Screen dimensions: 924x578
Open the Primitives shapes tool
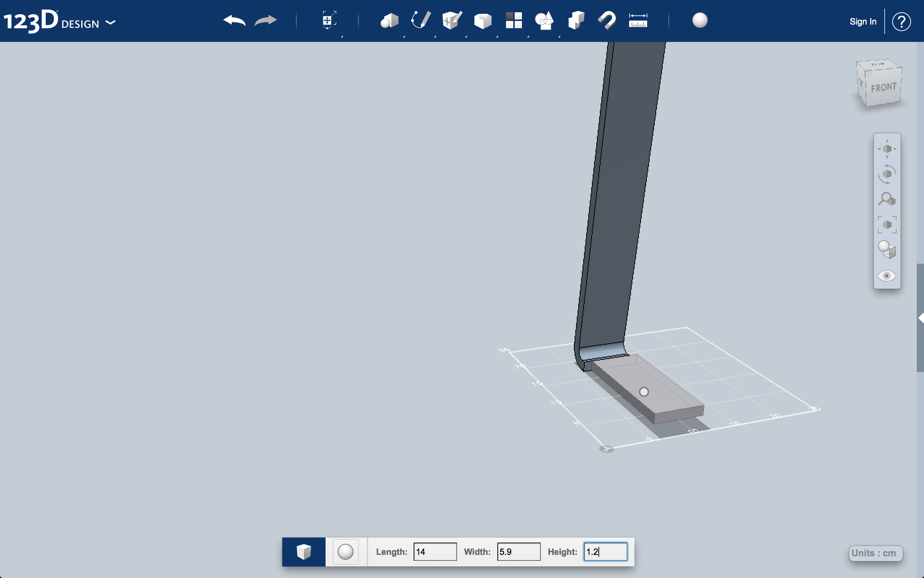coord(389,21)
